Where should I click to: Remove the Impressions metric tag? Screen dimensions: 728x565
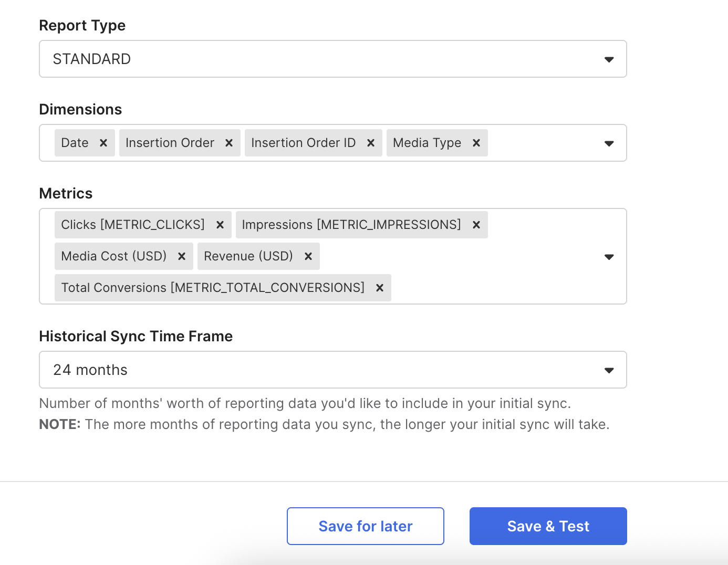click(476, 225)
